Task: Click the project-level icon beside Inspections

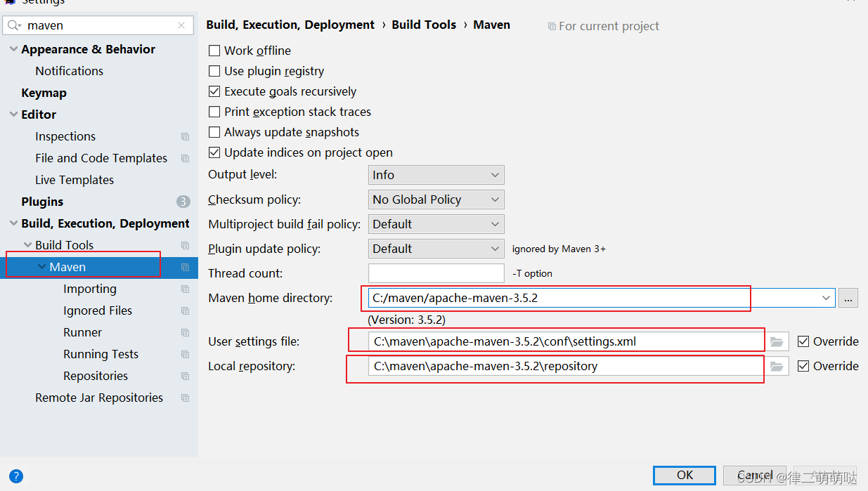Action: point(186,136)
